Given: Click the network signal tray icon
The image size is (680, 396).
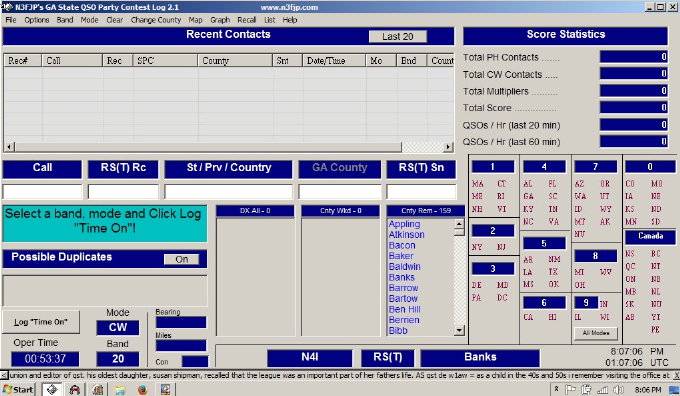Looking at the screenshot, I should 602,389.
